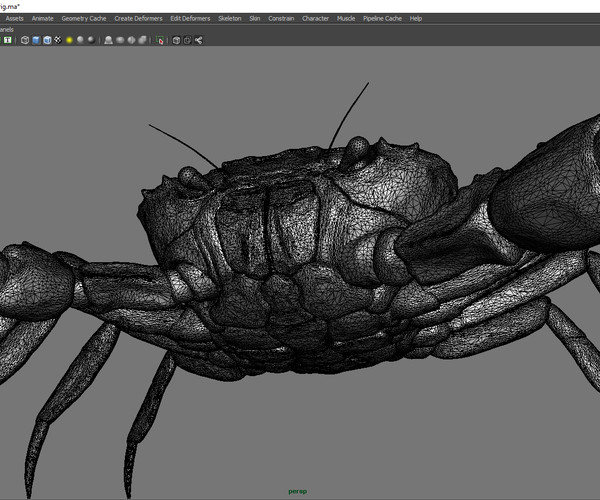The width and height of the screenshot is (600, 500).
Task: Open the Animate menu
Action: tap(42, 18)
